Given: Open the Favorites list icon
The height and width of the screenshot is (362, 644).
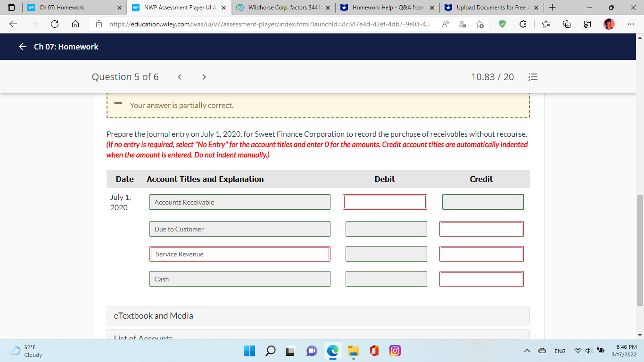Looking at the screenshot, I should 545,24.
